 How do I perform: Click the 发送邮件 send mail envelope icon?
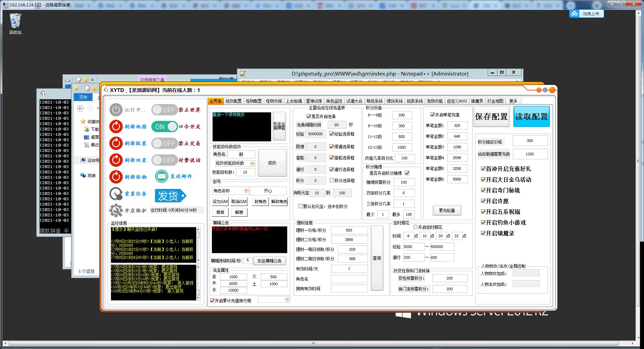pyautogui.click(x=161, y=176)
